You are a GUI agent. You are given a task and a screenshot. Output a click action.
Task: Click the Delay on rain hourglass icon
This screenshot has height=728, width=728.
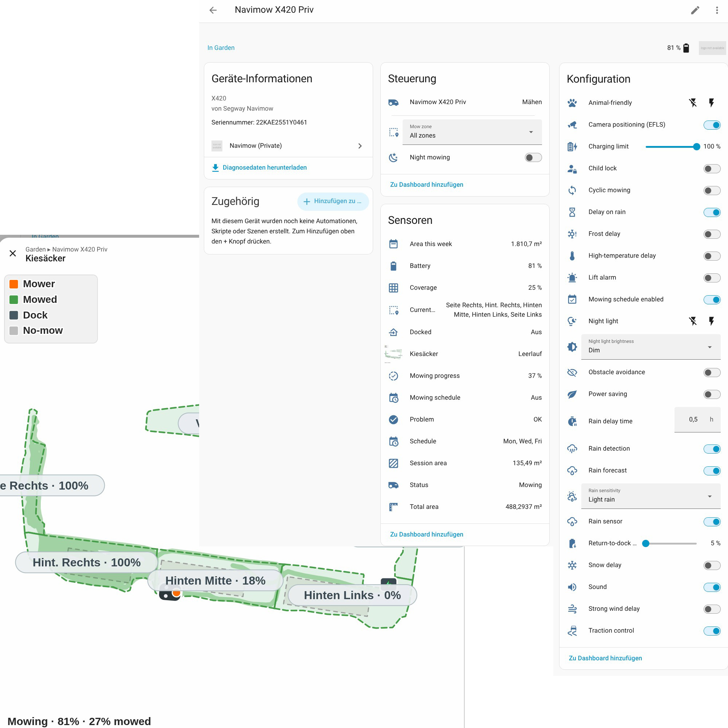pyautogui.click(x=572, y=212)
